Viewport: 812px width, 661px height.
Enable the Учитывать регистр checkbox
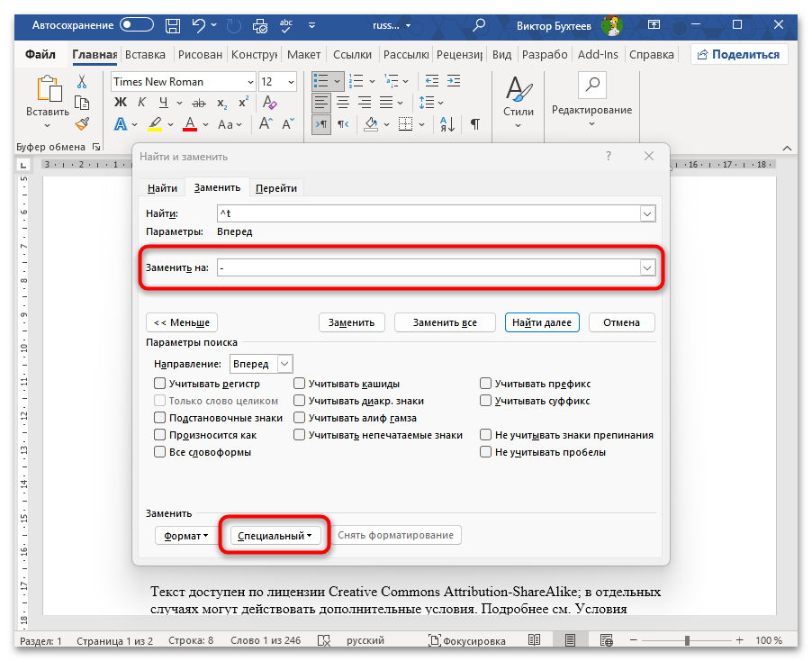click(160, 384)
